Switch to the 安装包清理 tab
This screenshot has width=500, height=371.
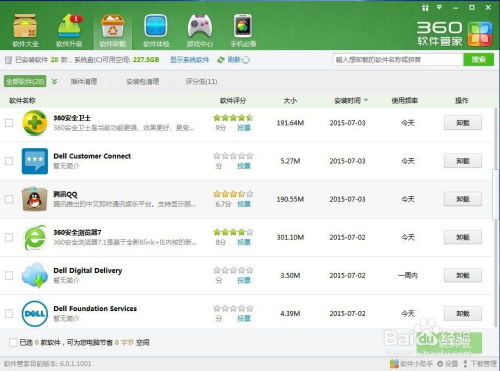143,81
